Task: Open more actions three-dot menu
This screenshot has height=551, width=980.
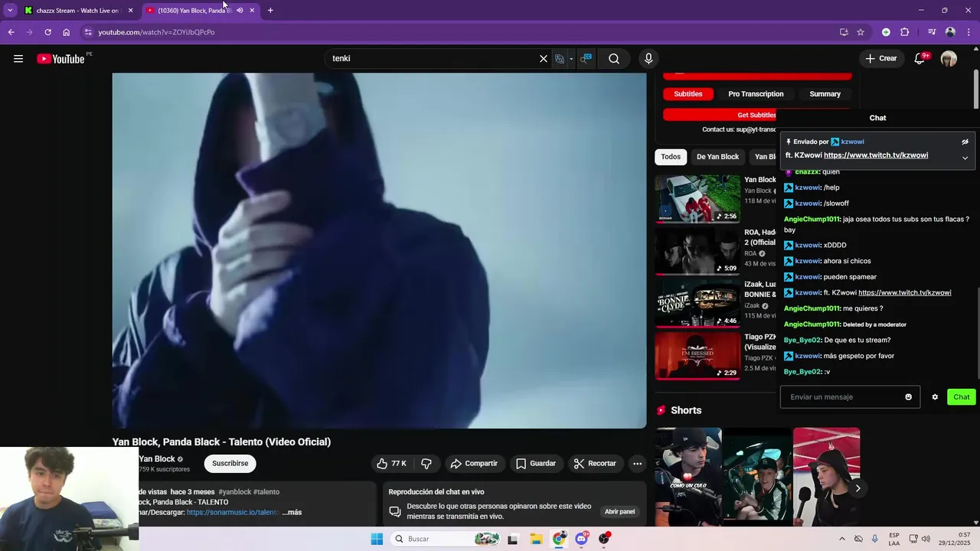Action: [637, 464]
